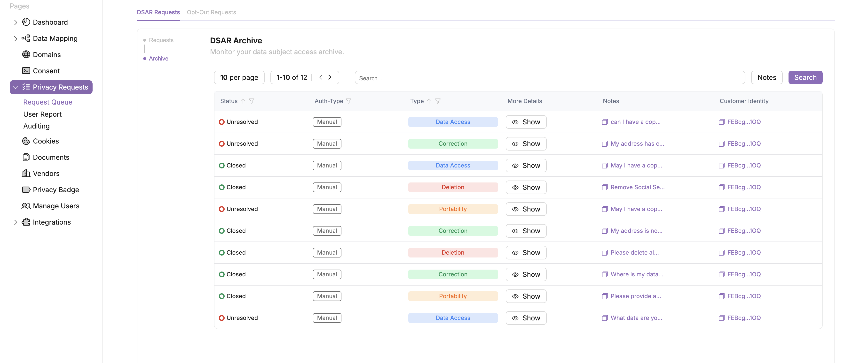Copy note 'What data are yo...' icon
The height and width of the screenshot is (363, 868).
point(605,318)
